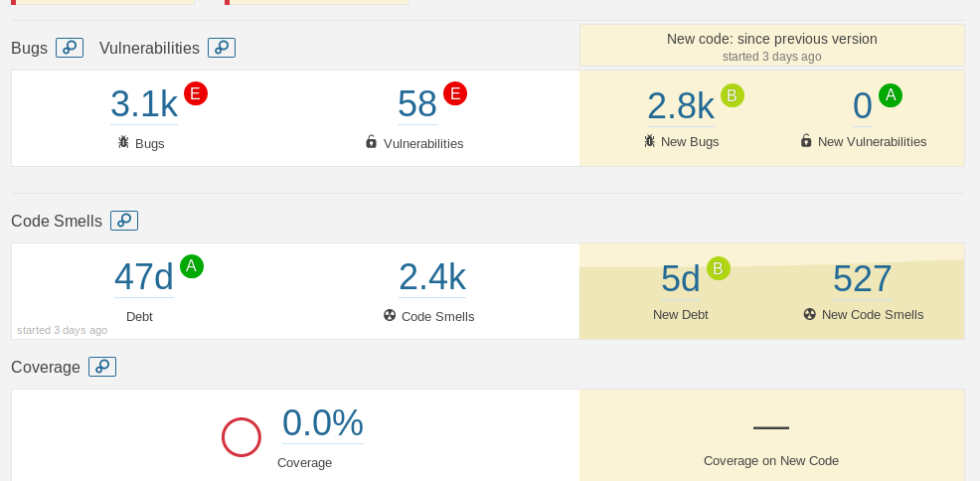Image resolution: width=980 pixels, height=481 pixels.
Task: Click the radiation icon beside Code Smells label
Action: click(390, 315)
